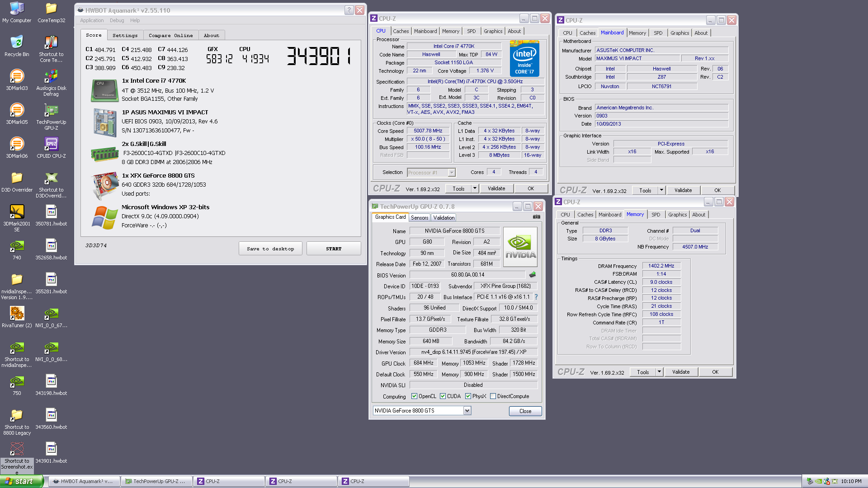Switch to HWBOT Aquamark taskbar button
This screenshot has height=488, width=868.
pos(84,481)
